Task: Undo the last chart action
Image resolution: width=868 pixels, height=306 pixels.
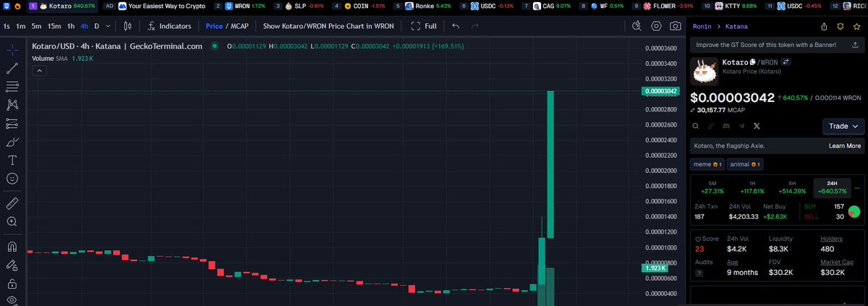Action: point(455,26)
